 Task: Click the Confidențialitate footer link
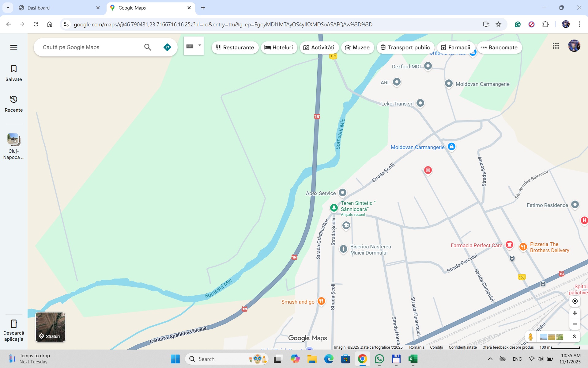[x=462, y=347]
